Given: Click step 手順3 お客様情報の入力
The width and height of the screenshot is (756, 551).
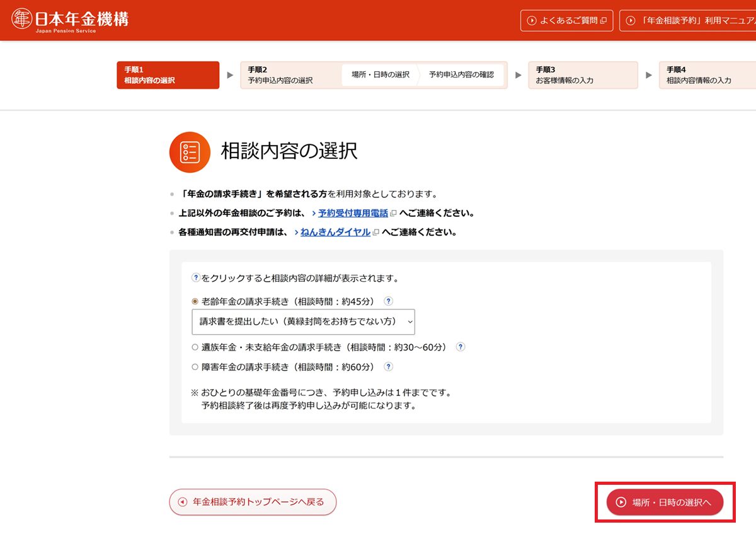Looking at the screenshot, I should [582, 75].
